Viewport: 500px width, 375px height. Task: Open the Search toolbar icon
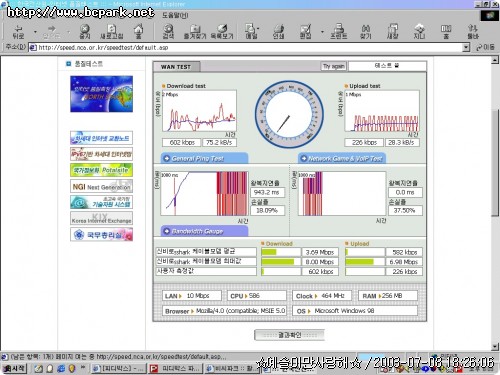point(168,32)
